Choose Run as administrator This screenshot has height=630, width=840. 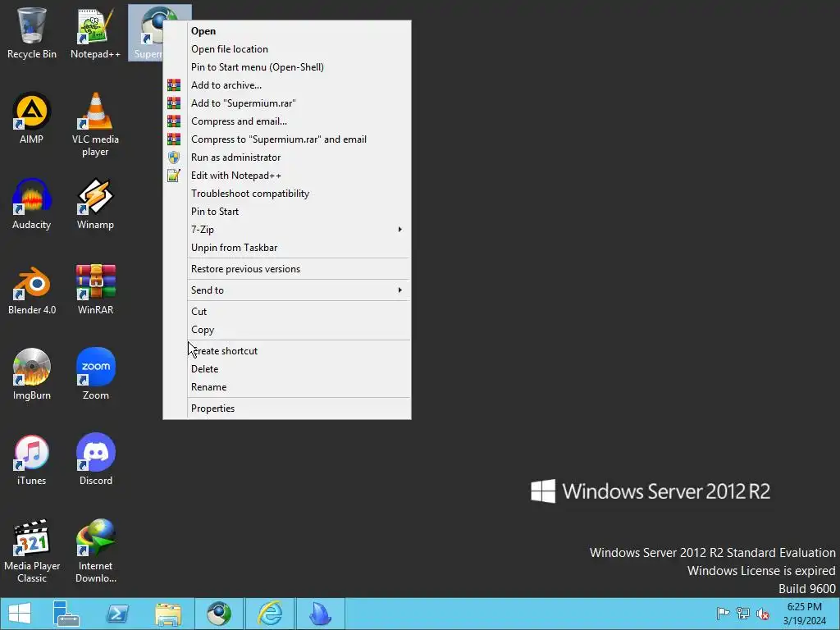pos(286,157)
